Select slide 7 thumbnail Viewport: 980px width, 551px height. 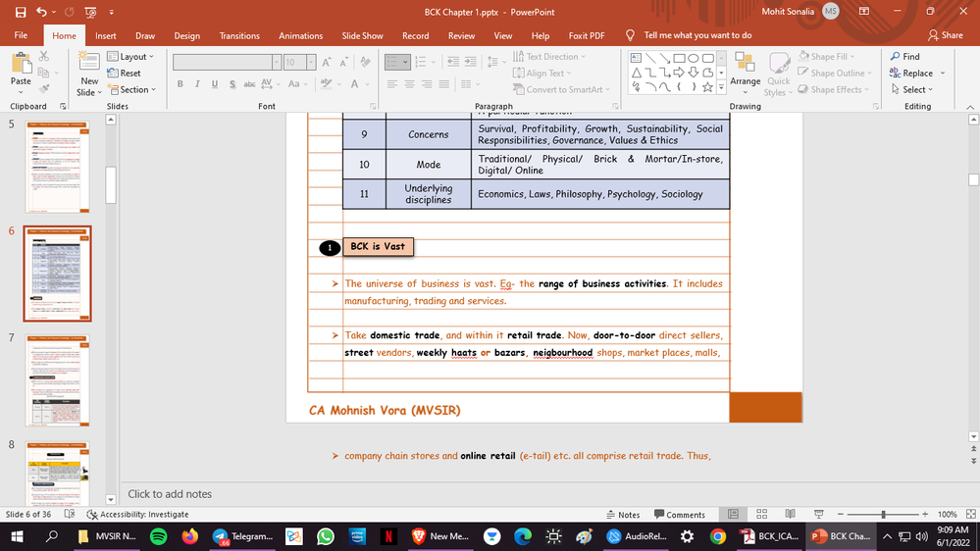[x=58, y=380]
